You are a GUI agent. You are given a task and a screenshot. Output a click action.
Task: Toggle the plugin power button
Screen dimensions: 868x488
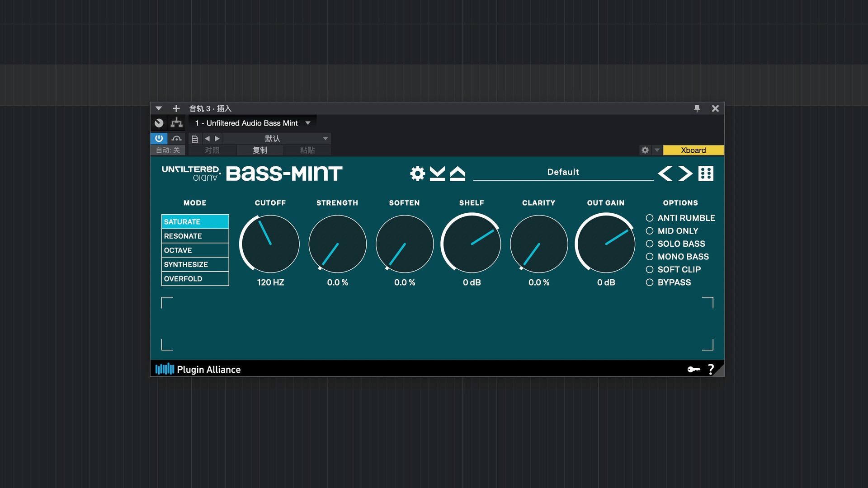click(159, 138)
